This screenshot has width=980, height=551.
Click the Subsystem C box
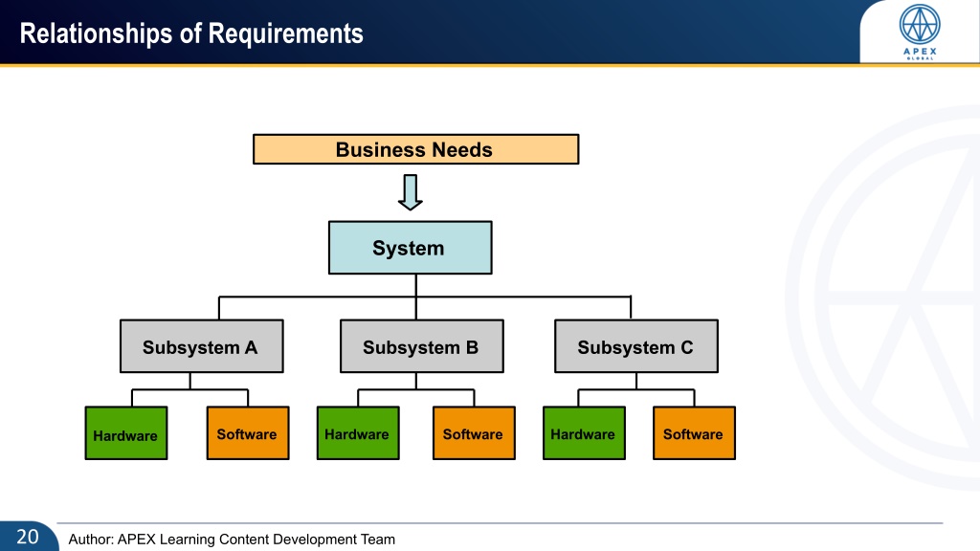tap(636, 346)
